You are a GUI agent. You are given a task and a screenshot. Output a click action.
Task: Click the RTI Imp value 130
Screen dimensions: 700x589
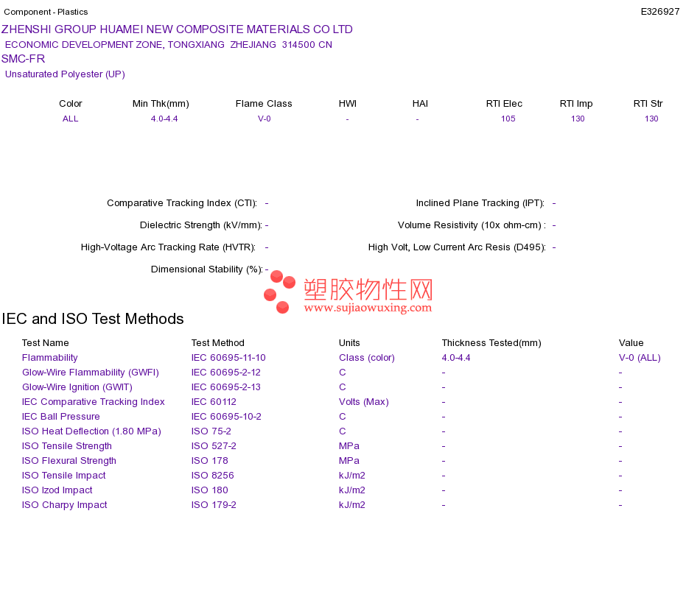tap(578, 119)
